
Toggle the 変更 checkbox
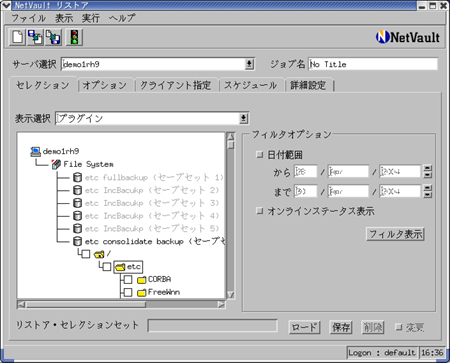pyautogui.click(x=399, y=327)
